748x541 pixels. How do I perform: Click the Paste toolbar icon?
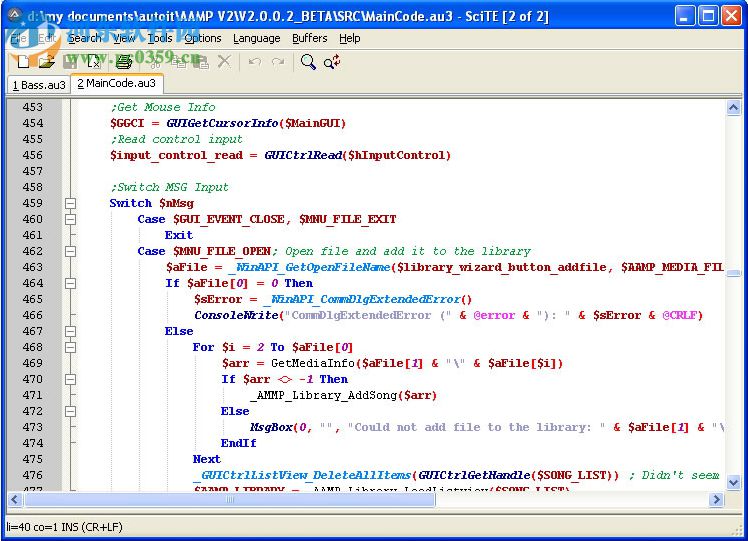(x=201, y=62)
